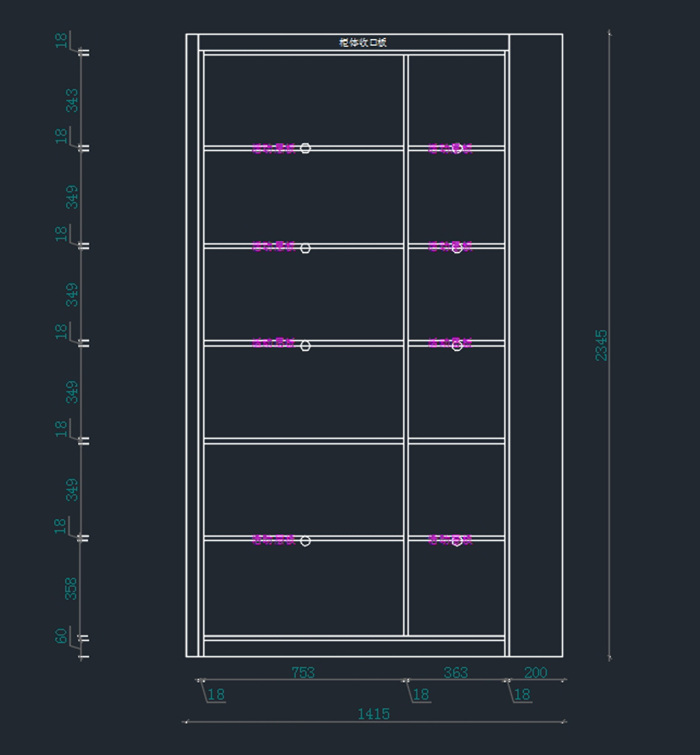
Task: Click the 753 width dimension text
Action: (x=303, y=673)
